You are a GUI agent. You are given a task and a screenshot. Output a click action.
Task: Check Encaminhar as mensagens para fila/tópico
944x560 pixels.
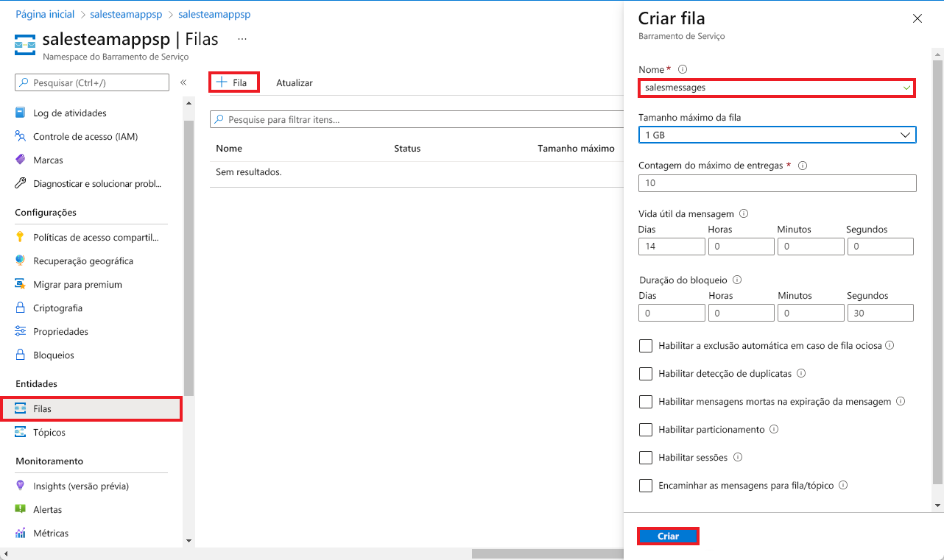(646, 486)
